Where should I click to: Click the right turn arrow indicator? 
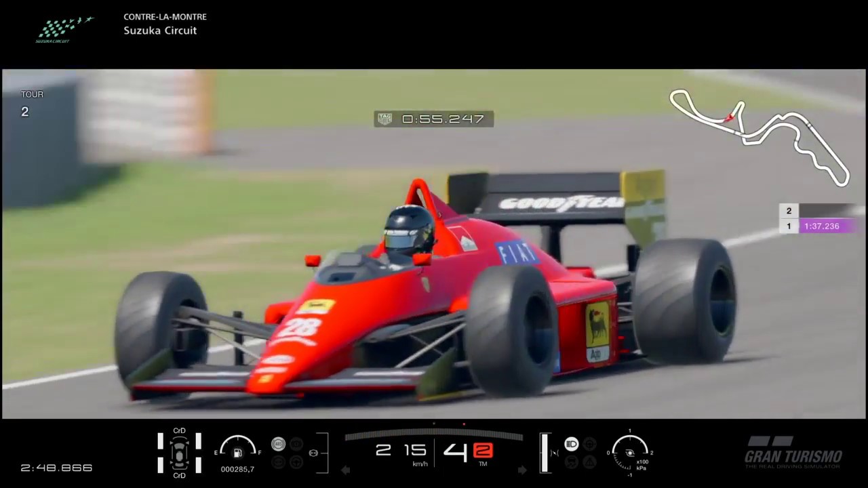(522, 470)
